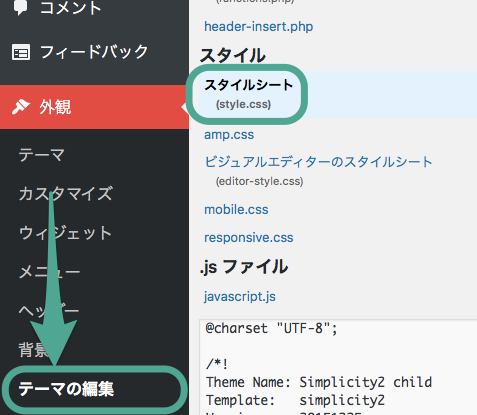Open the responsive.css file link

[x=249, y=238]
